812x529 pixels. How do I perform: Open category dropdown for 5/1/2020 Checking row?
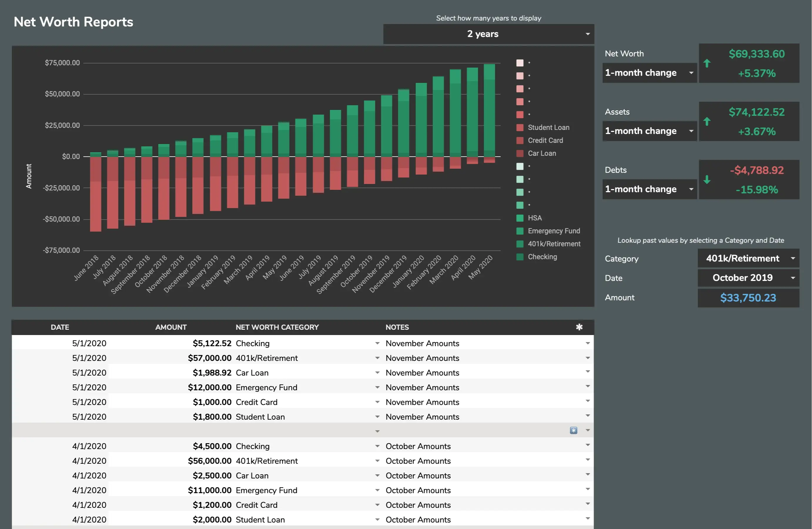click(x=377, y=343)
